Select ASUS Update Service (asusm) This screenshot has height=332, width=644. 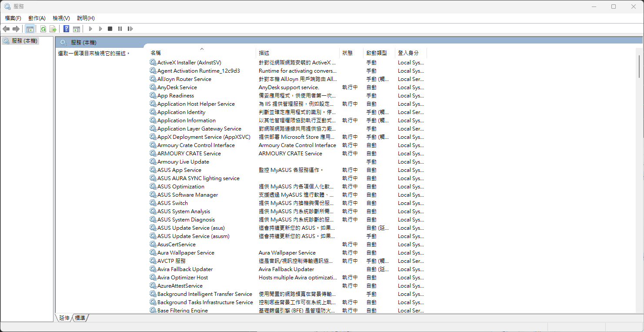pos(194,236)
